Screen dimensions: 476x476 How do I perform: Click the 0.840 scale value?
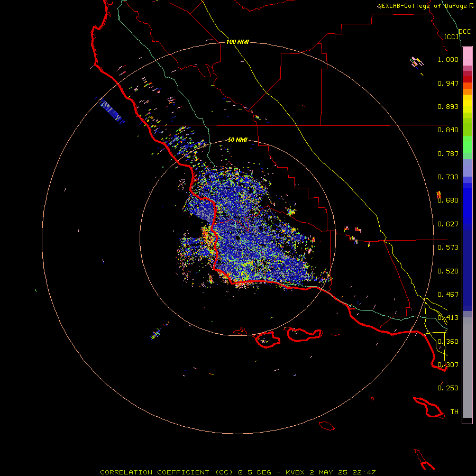448,130
